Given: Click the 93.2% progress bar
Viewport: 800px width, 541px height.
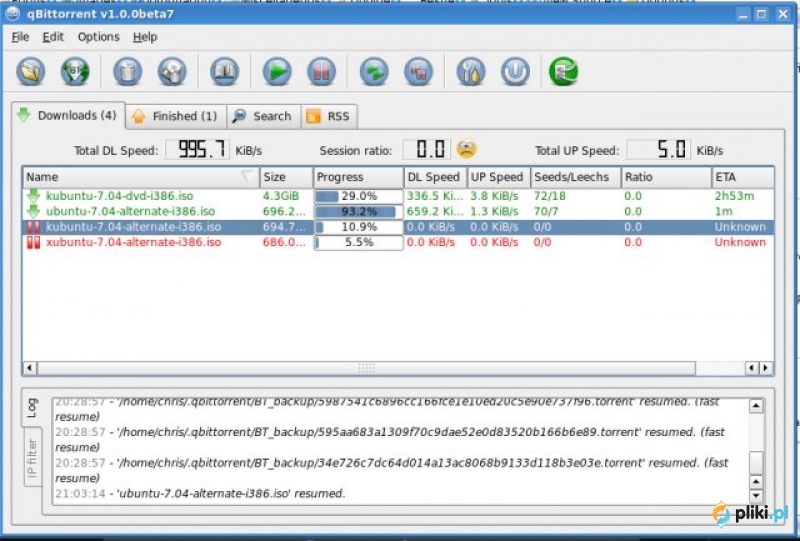Looking at the screenshot, I should point(358,211).
